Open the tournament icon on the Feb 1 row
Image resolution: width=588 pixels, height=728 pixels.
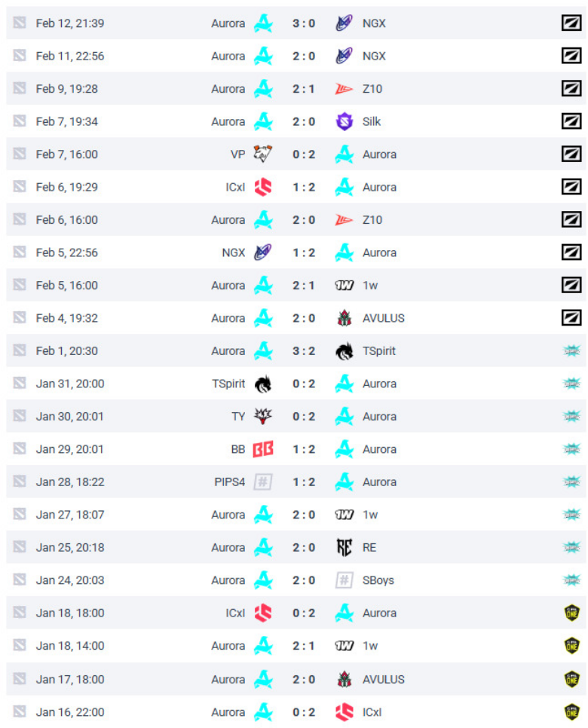(571, 350)
